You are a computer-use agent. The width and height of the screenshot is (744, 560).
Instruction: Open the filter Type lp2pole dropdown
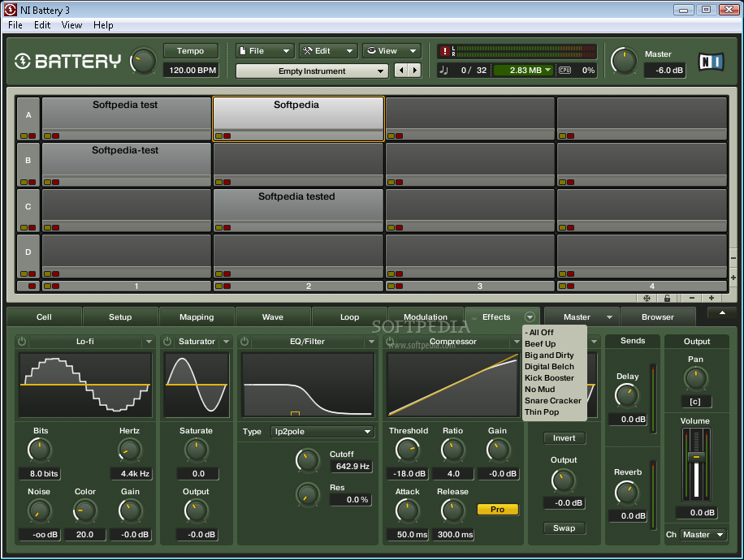322,432
